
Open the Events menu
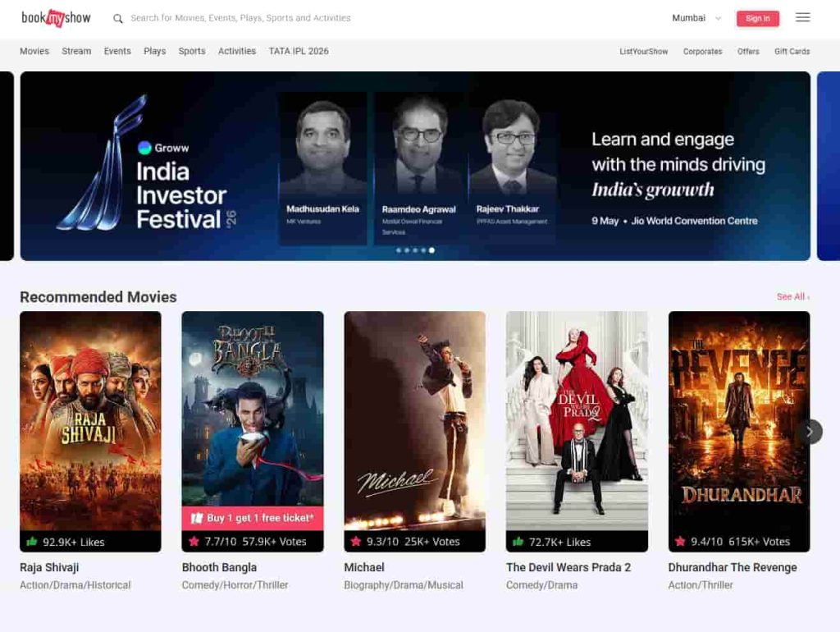117,51
